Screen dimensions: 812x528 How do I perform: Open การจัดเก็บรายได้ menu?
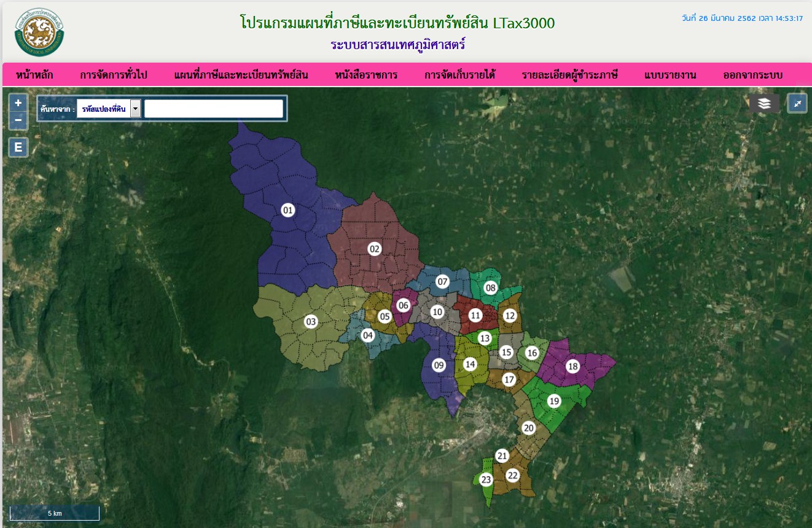[x=460, y=75]
